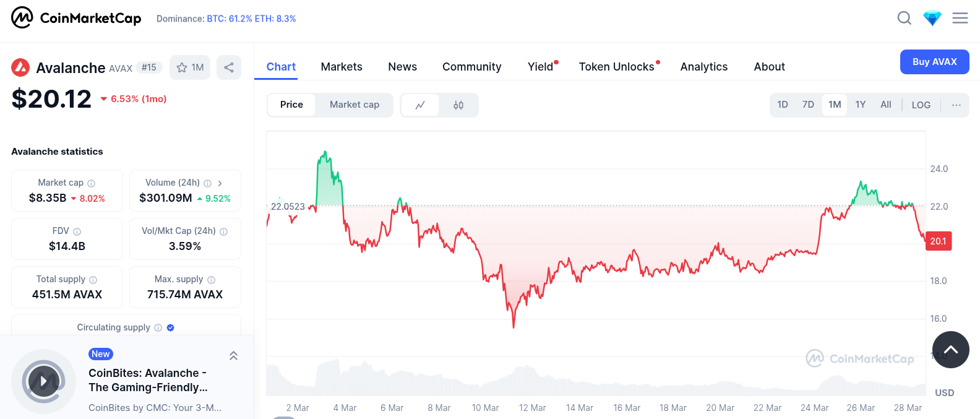The width and height of the screenshot is (980, 419).
Task: Expand the CoinBites player panel
Action: tap(234, 356)
